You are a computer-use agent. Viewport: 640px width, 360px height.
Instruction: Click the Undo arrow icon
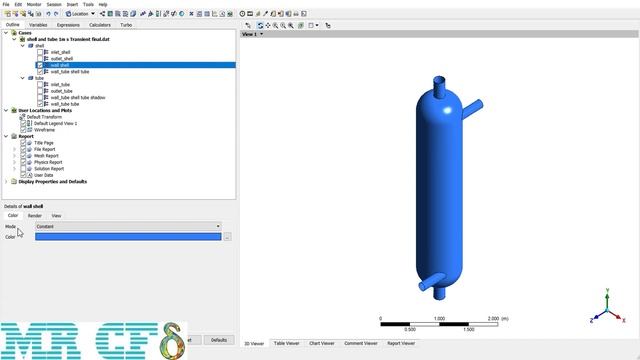click(48, 14)
